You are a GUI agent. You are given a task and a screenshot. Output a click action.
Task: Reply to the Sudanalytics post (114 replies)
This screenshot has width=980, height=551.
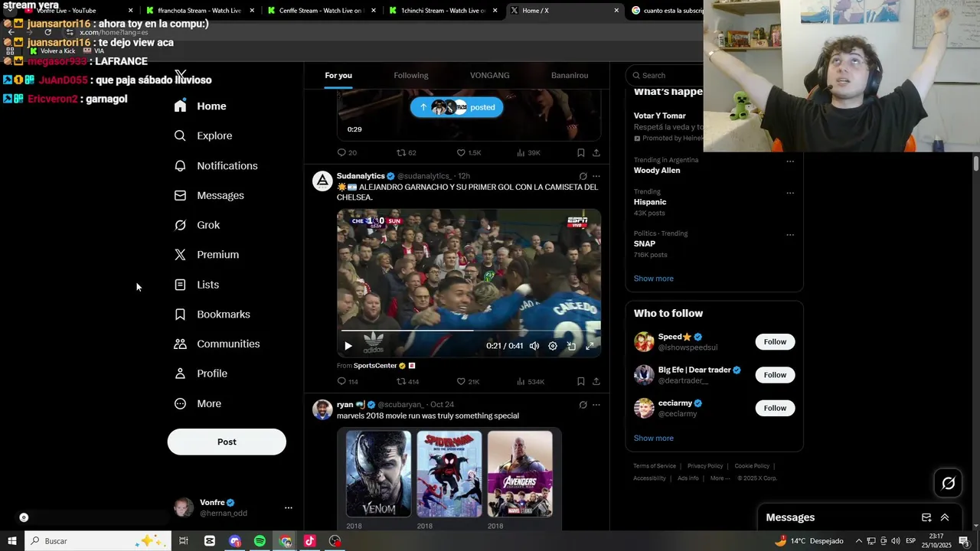(x=341, y=381)
